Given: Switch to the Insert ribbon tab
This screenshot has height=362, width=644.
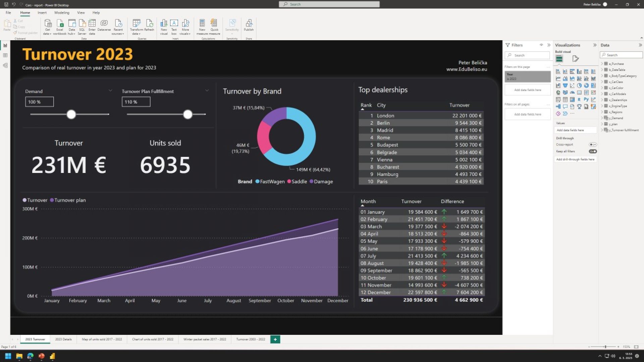Looking at the screenshot, I should tap(42, 13).
